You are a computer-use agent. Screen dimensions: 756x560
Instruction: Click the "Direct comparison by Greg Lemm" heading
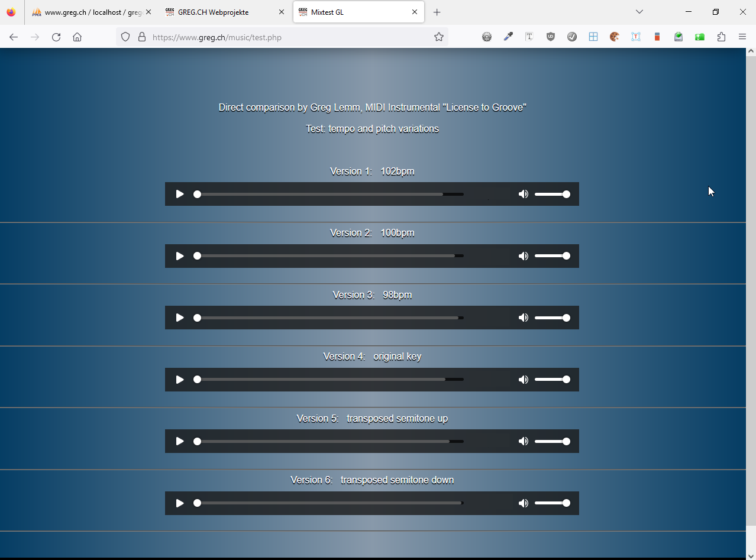coord(372,108)
